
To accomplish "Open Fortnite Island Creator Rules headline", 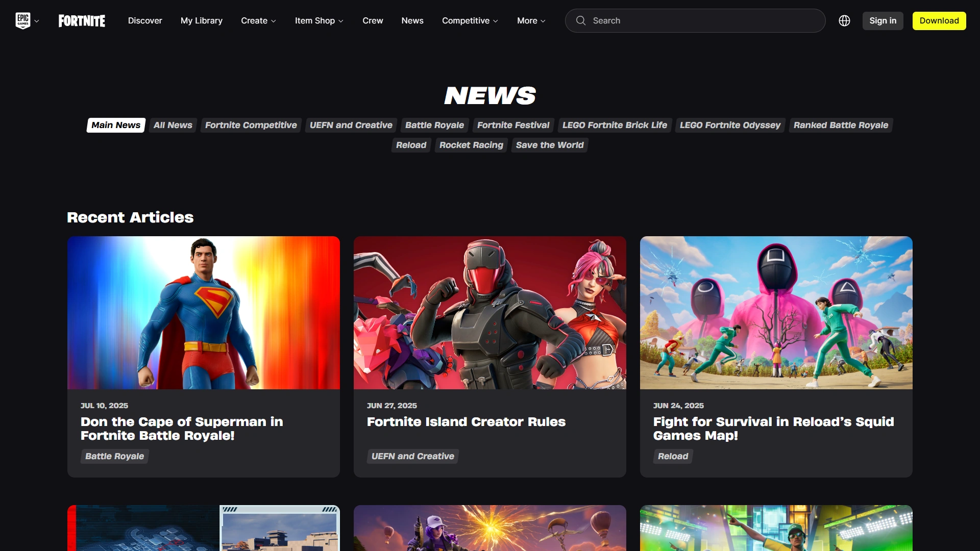I will (x=466, y=422).
